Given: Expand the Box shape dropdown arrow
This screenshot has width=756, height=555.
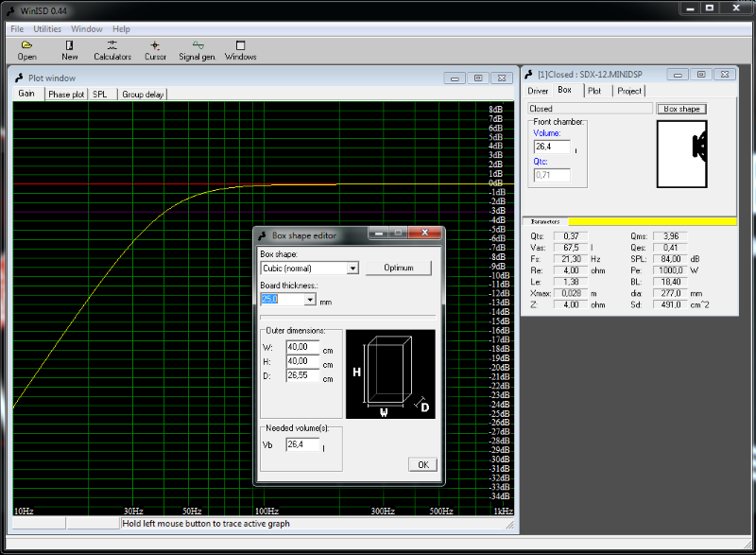Looking at the screenshot, I should (352, 269).
